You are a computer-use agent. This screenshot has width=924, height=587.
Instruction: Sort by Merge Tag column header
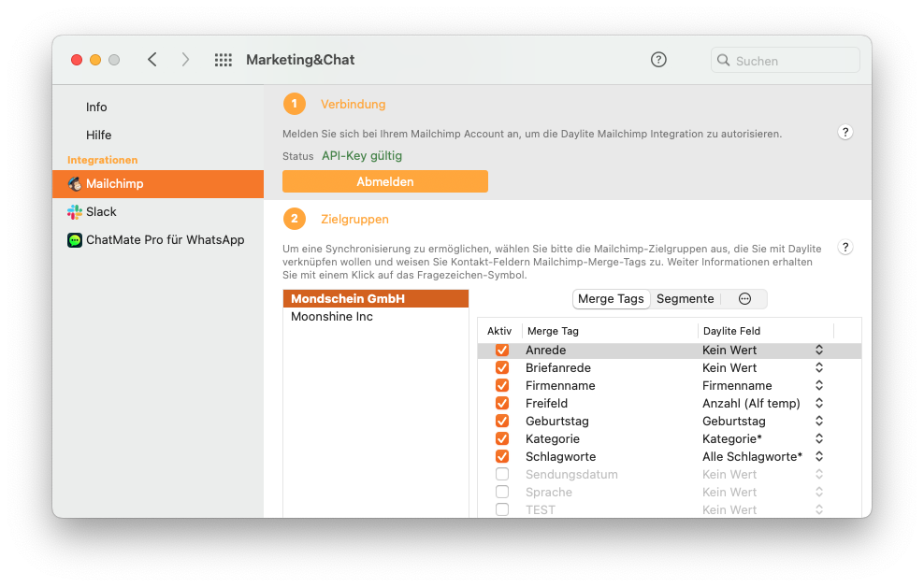coord(611,331)
